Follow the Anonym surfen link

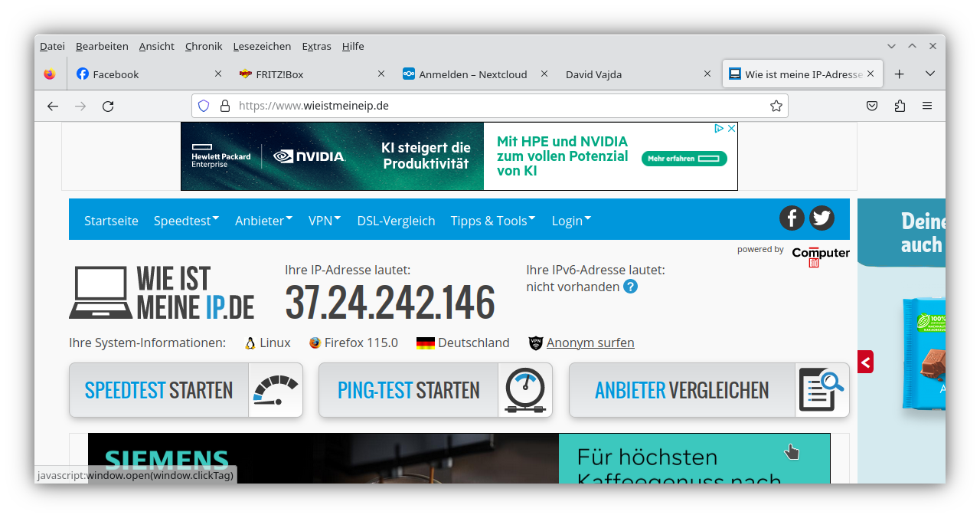[x=590, y=343]
